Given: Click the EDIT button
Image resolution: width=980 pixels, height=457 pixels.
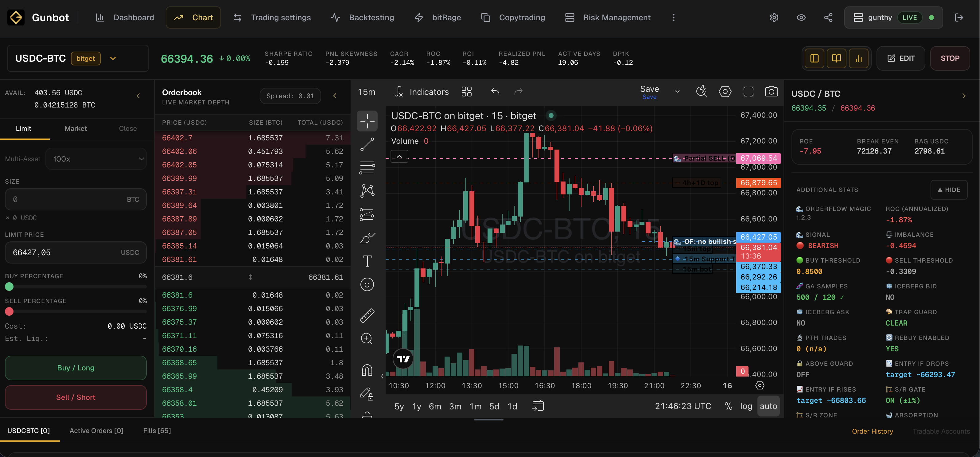Looking at the screenshot, I should pos(900,58).
